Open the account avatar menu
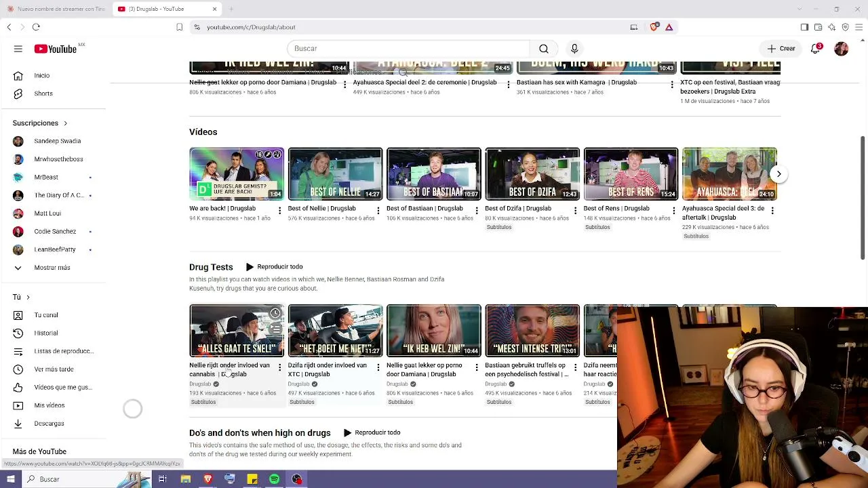 842,49
